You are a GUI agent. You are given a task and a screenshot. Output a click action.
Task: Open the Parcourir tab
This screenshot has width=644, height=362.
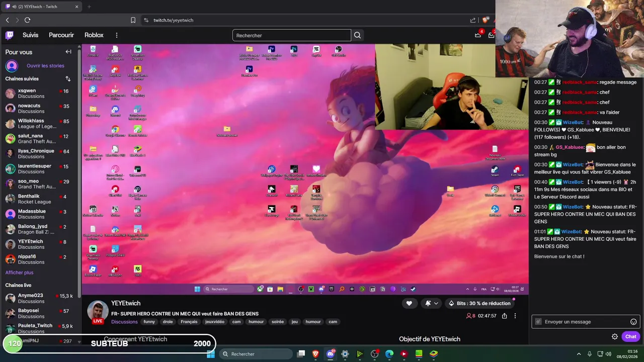[x=61, y=35]
